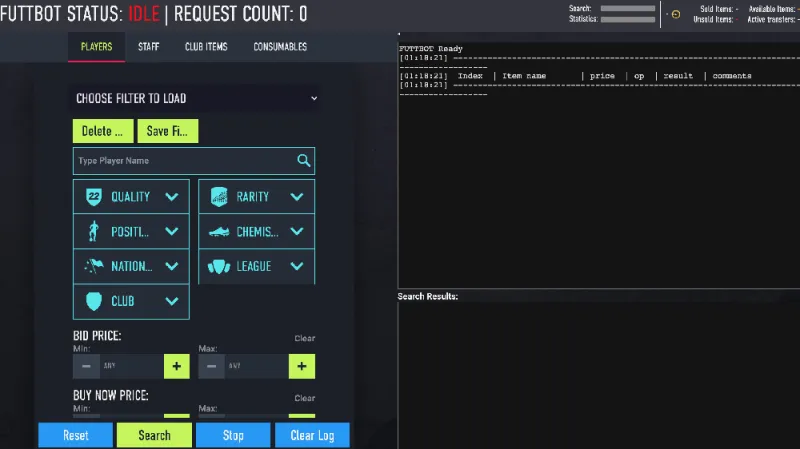This screenshot has height=449, width=800.
Task: Click the IDLE status text
Action: point(144,14)
